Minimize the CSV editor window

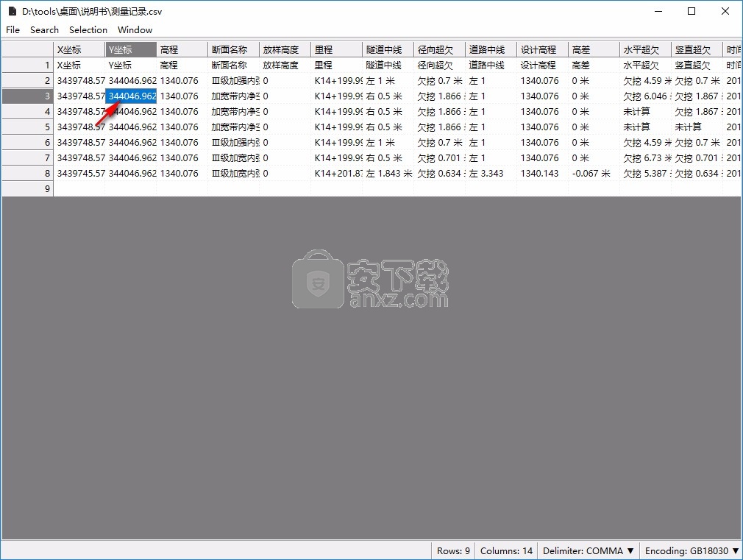[658, 11]
